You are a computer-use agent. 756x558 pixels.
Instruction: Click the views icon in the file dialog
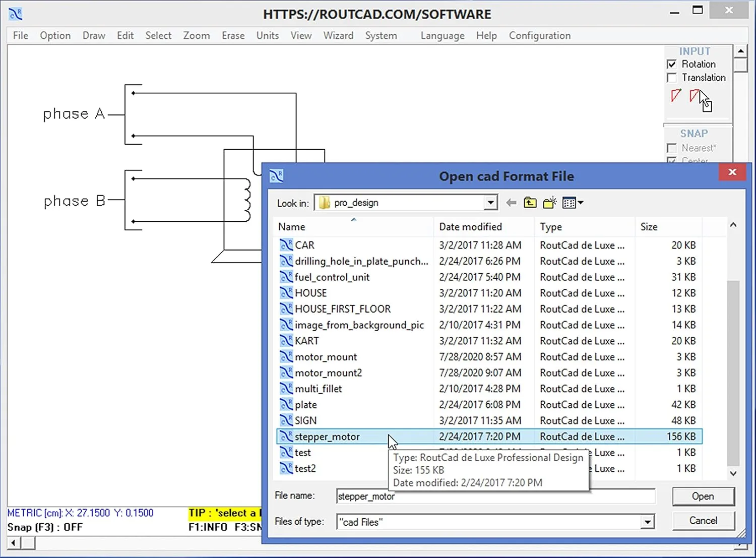point(569,202)
